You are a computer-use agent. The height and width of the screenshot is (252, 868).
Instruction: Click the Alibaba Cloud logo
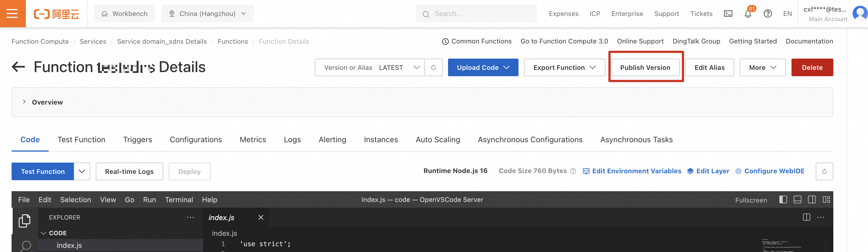(x=57, y=13)
